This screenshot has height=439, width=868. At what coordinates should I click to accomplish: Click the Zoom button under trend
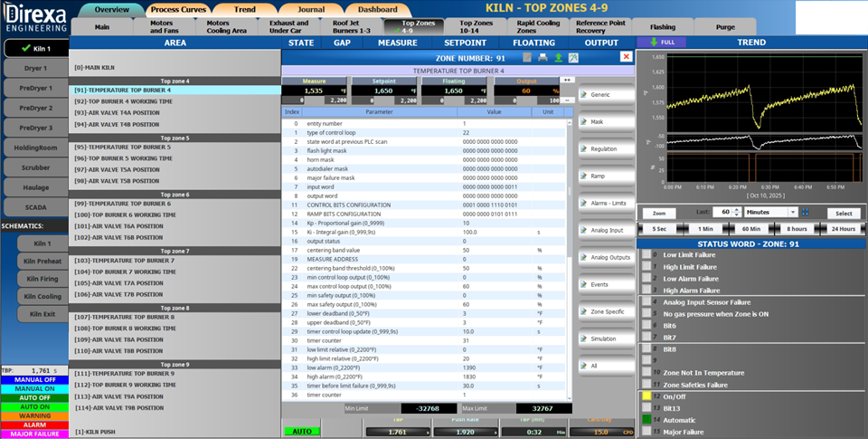click(x=659, y=214)
